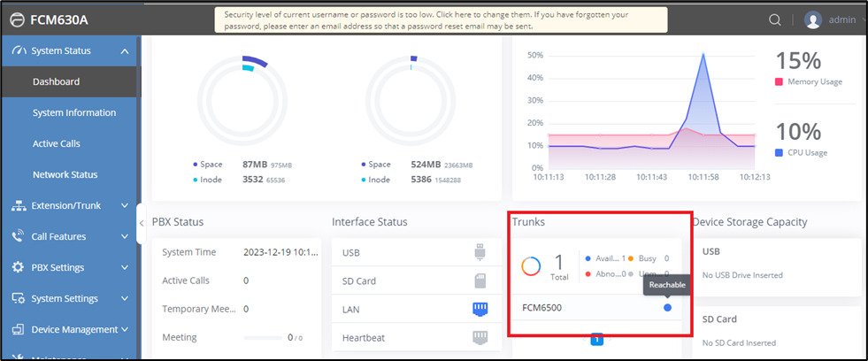
Task: Click the Inode 3532 value
Action: pyautogui.click(x=253, y=180)
